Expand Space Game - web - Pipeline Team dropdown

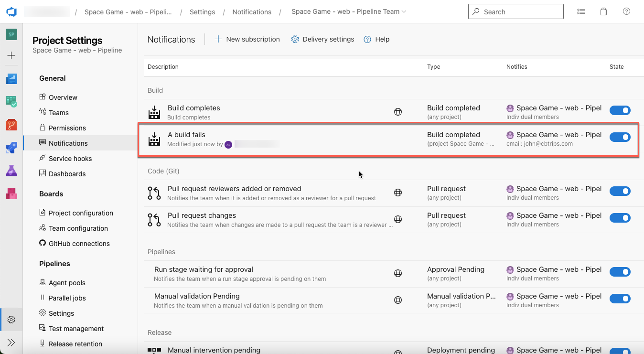(349, 11)
